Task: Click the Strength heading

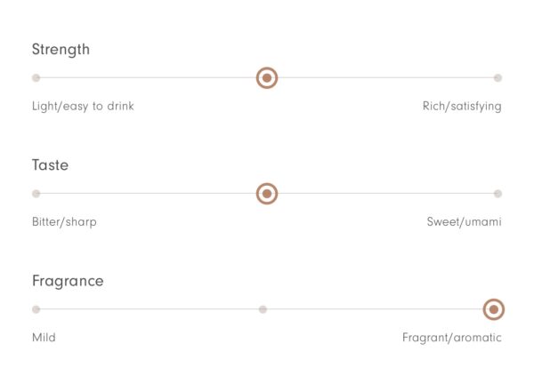Action: [61, 50]
